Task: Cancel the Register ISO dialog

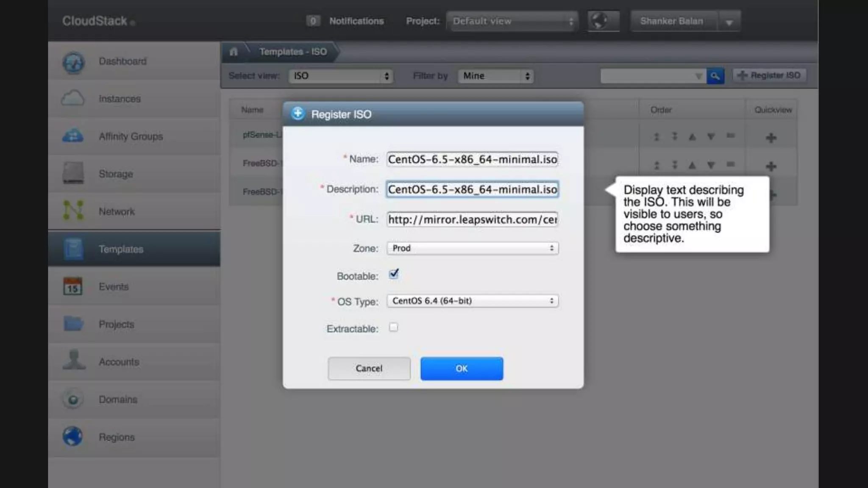Action: pyautogui.click(x=369, y=368)
